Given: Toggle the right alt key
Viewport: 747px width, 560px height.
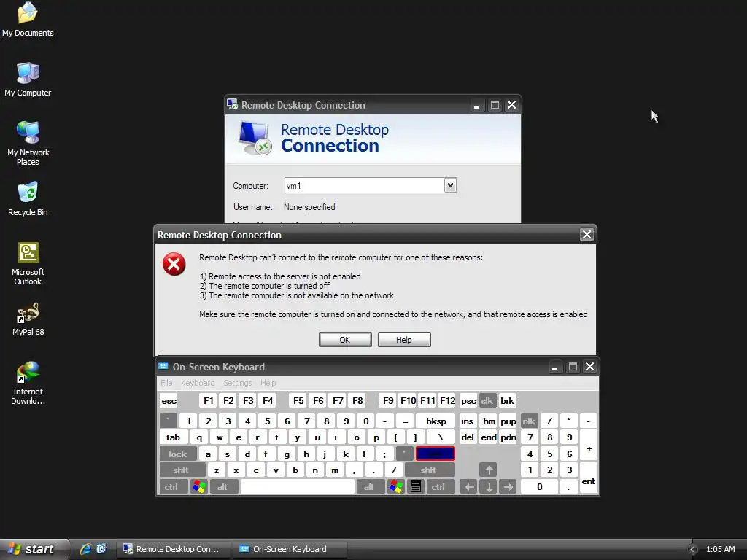Looking at the screenshot, I should [369, 486].
